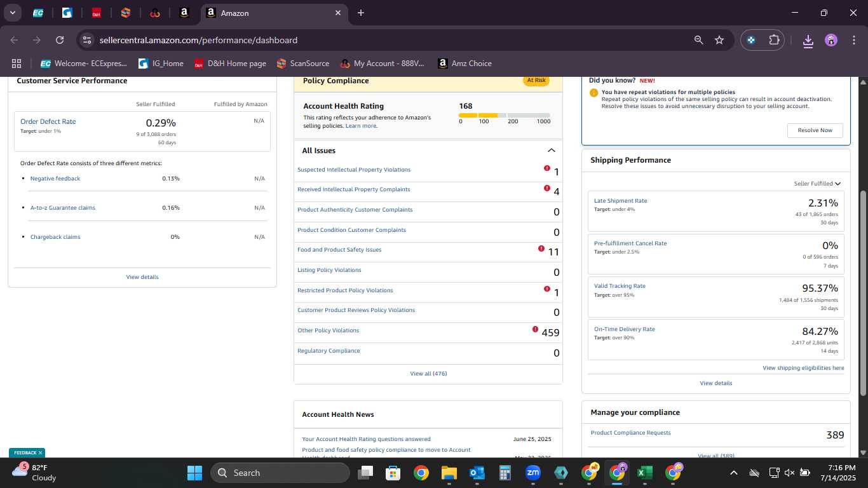Viewport: 868px width, 488px height.
Task: Click View all (476) issues
Action: click(x=428, y=374)
